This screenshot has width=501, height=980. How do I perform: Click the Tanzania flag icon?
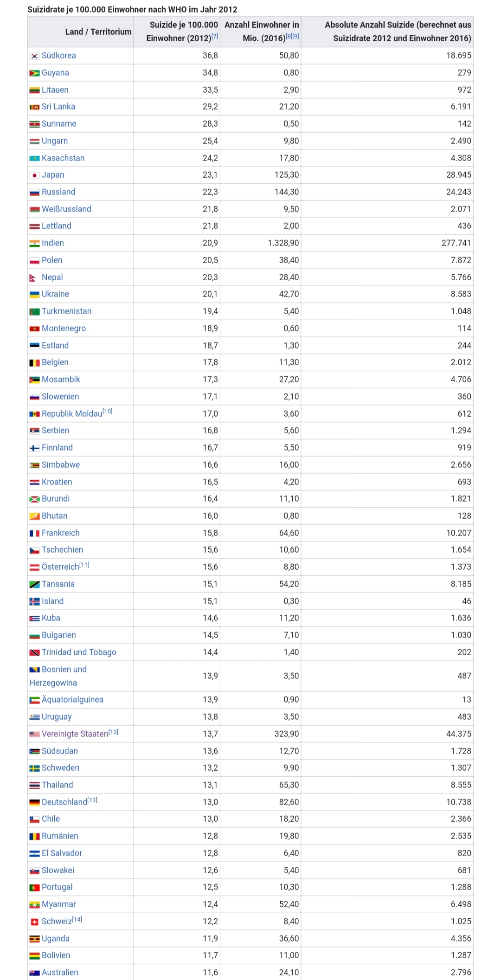34,585
